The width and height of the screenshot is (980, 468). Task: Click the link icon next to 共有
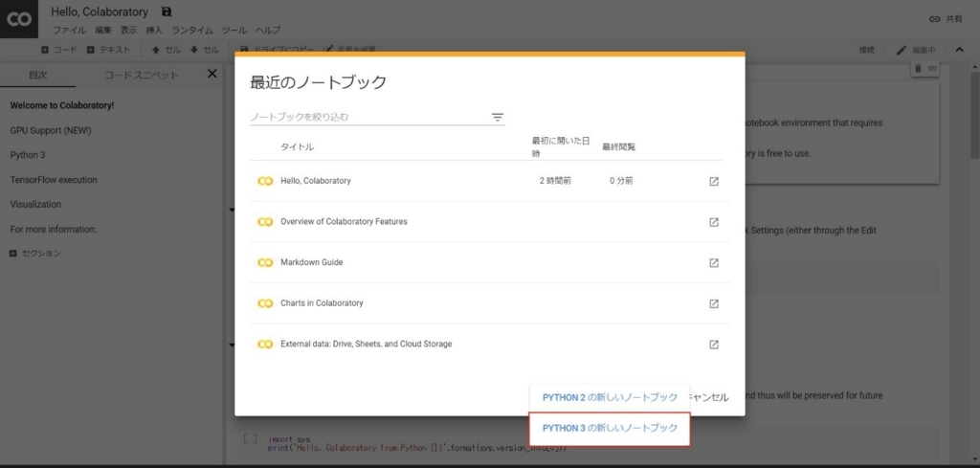click(x=934, y=19)
